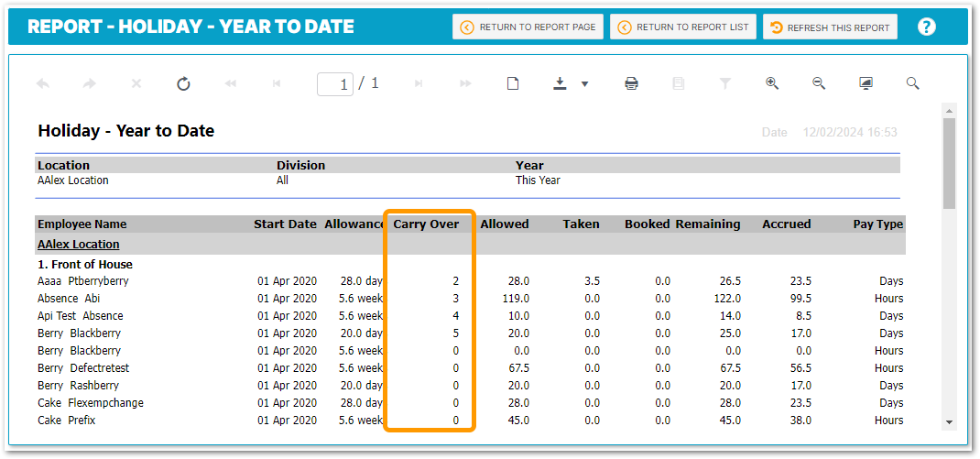Click Refresh This Report button
Viewport: 980px width, 459px height.
pyautogui.click(x=830, y=27)
